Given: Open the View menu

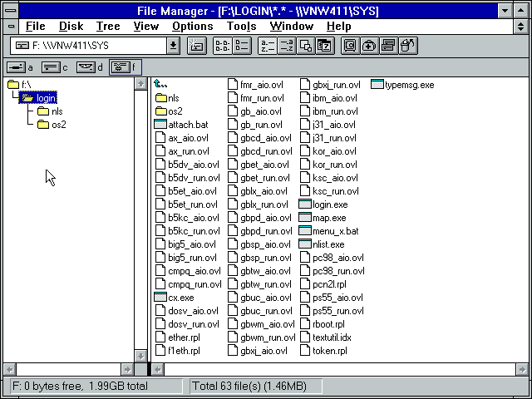Looking at the screenshot, I should click(x=146, y=26).
